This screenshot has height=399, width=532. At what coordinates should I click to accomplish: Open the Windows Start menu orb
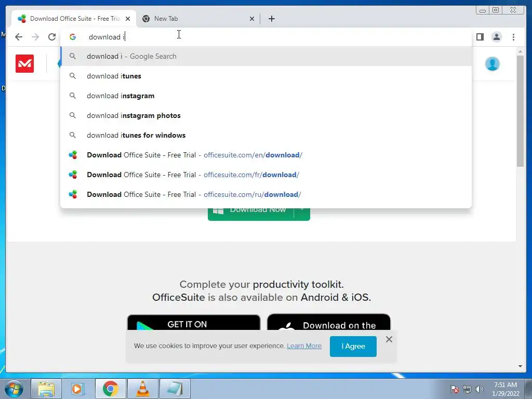14,389
